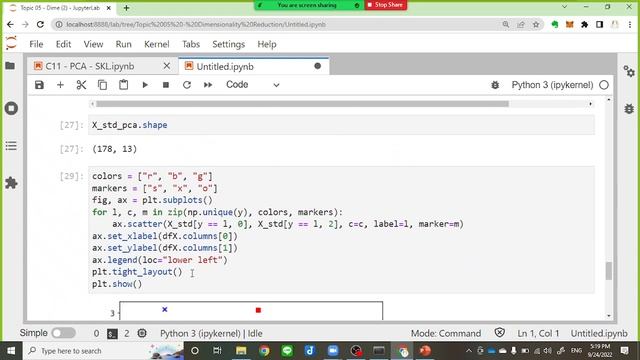Open the Run menu
The width and height of the screenshot is (640, 360).
click(123, 44)
